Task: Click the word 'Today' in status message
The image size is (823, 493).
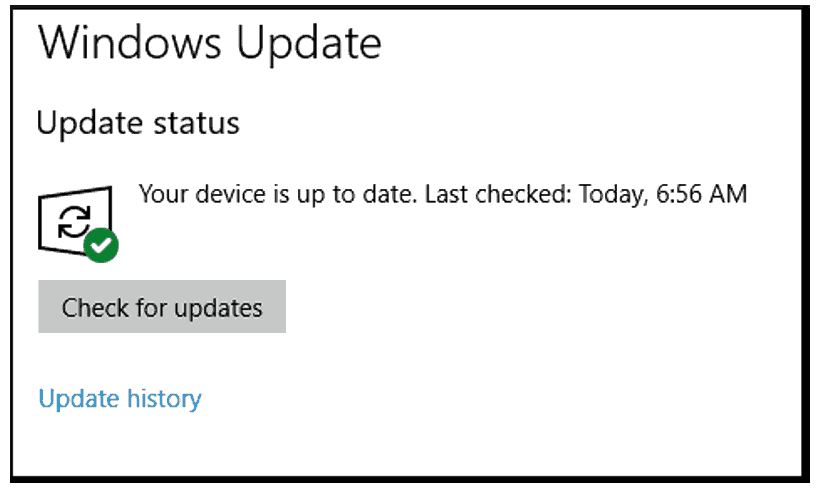Action: [x=610, y=193]
